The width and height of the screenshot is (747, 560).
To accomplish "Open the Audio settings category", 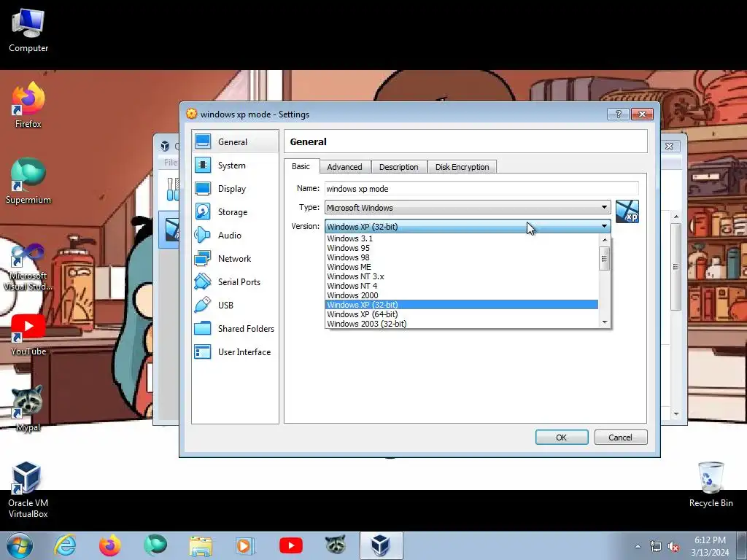I will click(x=235, y=236).
